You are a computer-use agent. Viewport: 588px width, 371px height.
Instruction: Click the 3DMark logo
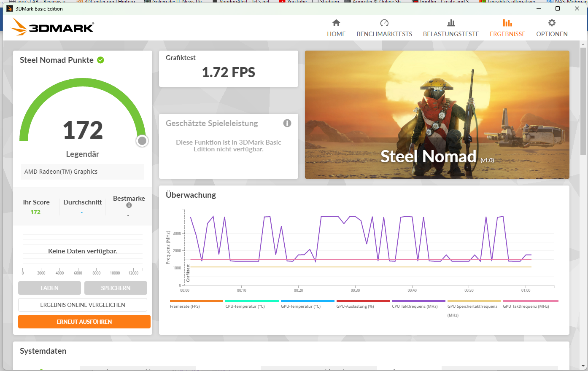pyautogui.click(x=52, y=27)
